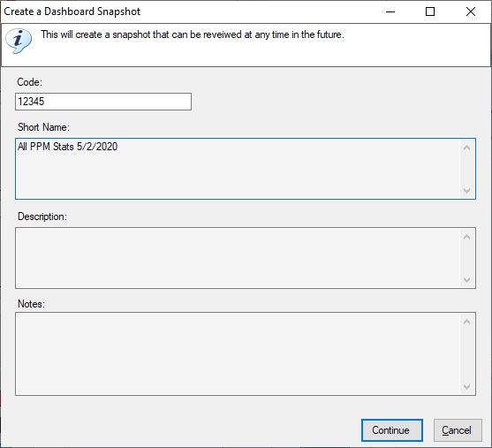Image resolution: width=492 pixels, height=448 pixels.
Task: Click Short Name scrollbar up arrow
Action: pyautogui.click(x=466, y=148)
